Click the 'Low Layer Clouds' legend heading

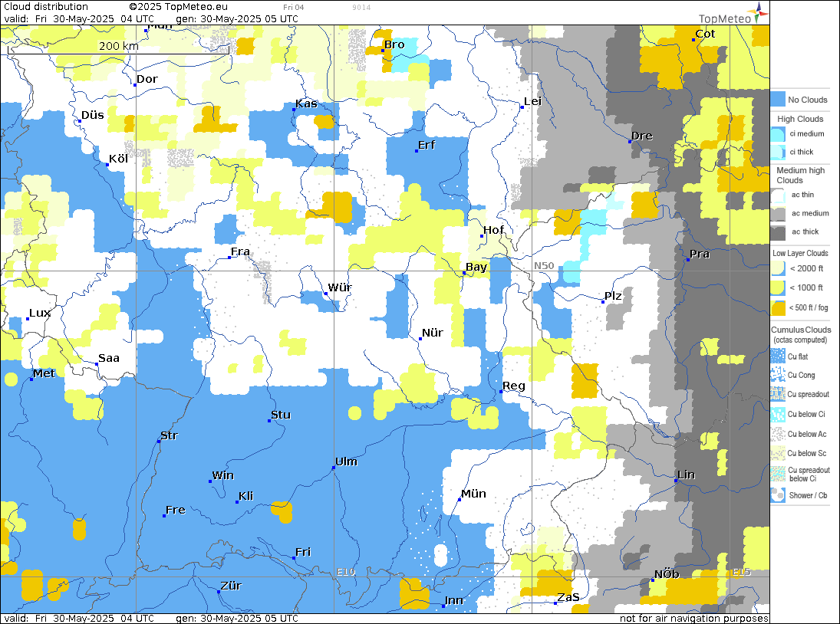click(800, 253)
